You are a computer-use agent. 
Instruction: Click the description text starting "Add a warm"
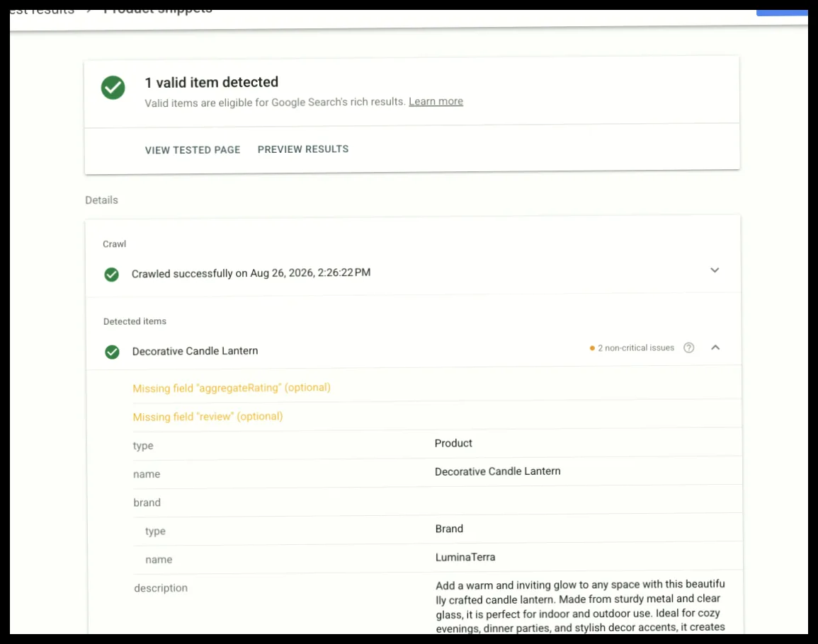coord(580,606)
